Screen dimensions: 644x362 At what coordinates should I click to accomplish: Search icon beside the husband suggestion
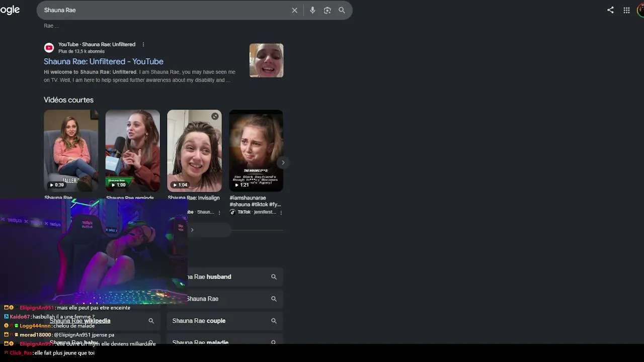click(x=274, y=277)
